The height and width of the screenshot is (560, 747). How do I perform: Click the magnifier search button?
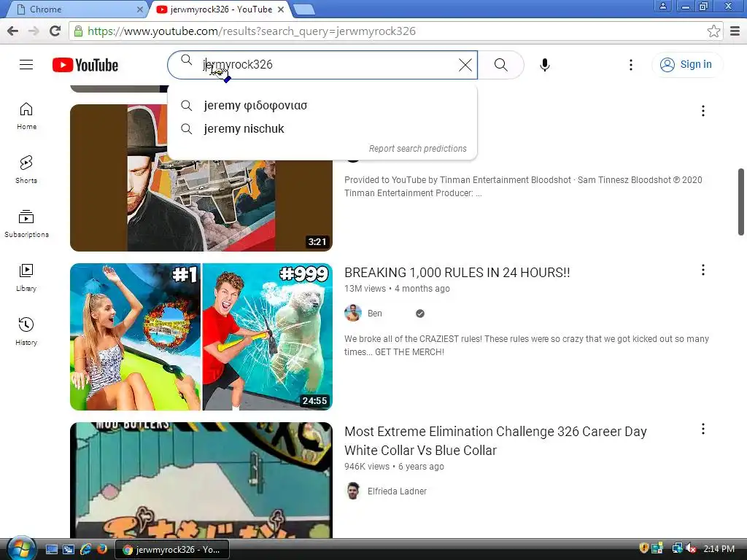[500, 65]
